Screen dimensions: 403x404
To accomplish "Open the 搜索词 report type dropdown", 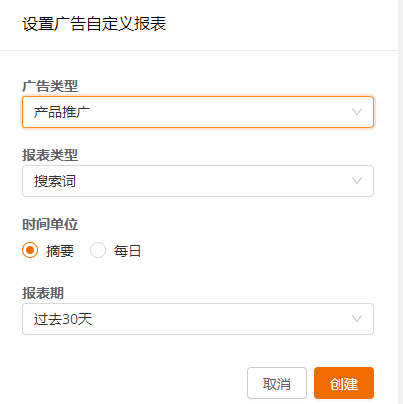I will [198, 181].
